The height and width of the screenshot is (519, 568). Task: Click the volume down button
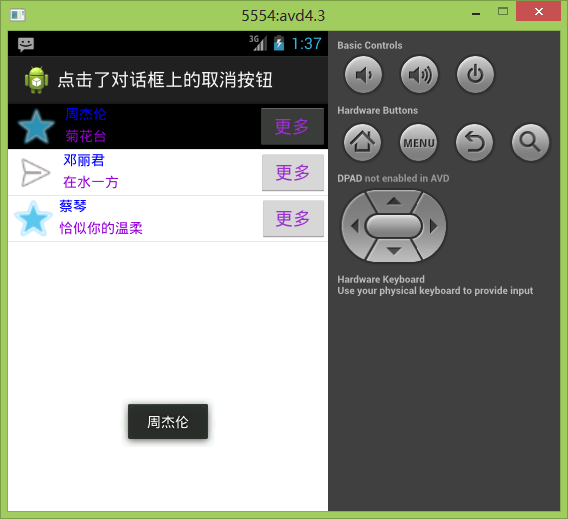tap(363, 74)
